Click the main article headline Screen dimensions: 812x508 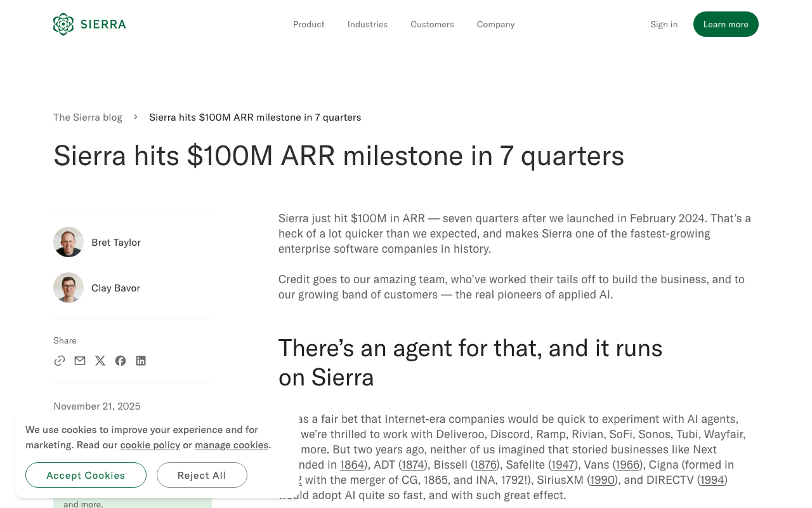[339, 156]
